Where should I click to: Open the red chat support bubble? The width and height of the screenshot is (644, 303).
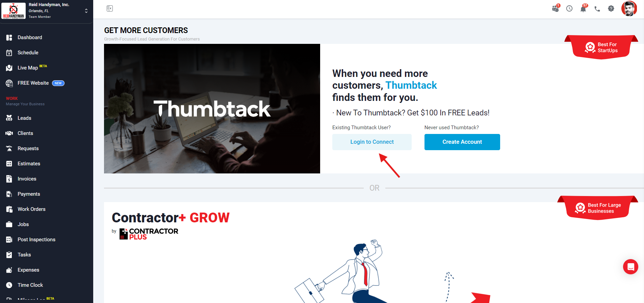tap(630, 267)
